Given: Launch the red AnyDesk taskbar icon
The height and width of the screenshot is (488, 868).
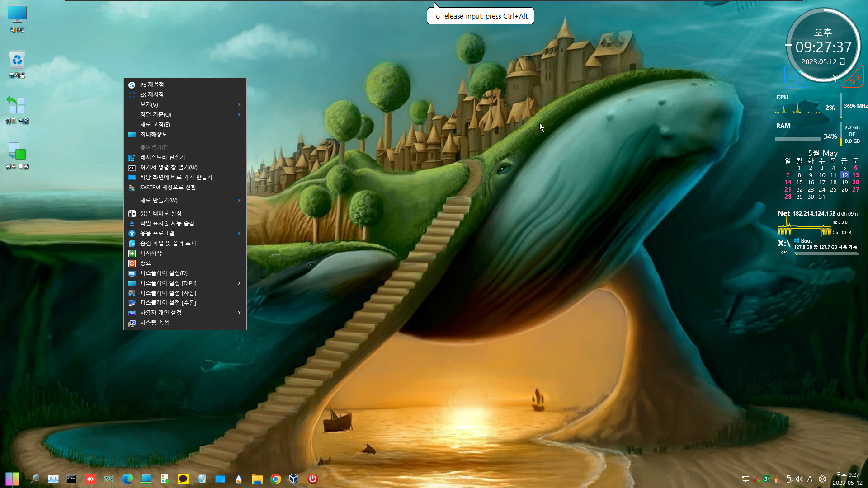Looking at the screenshot, I should (x=90, y=479).
